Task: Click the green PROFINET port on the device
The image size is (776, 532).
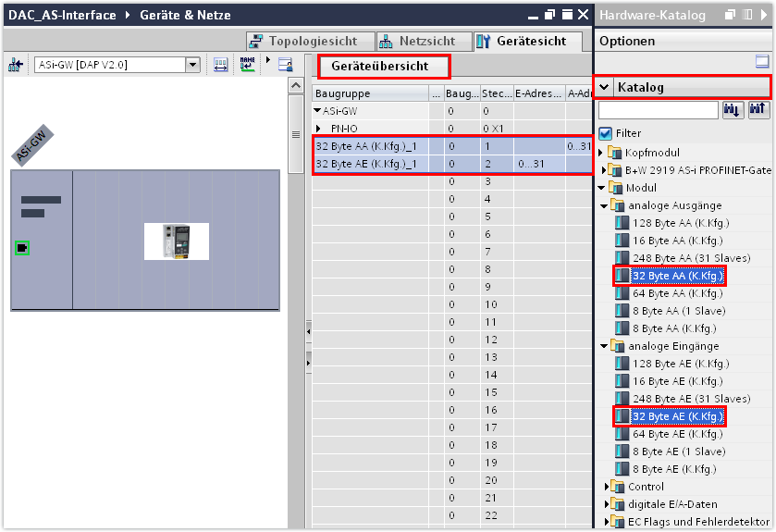Action: pos(22,247)
